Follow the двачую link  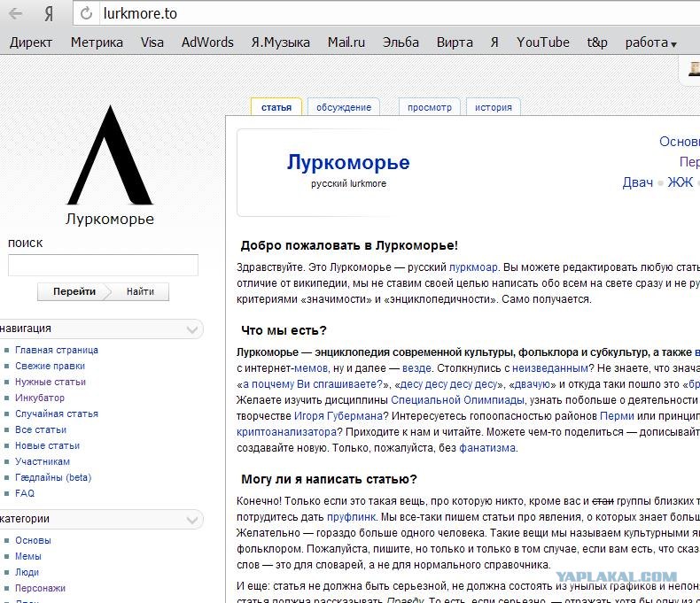coord(532,384)
